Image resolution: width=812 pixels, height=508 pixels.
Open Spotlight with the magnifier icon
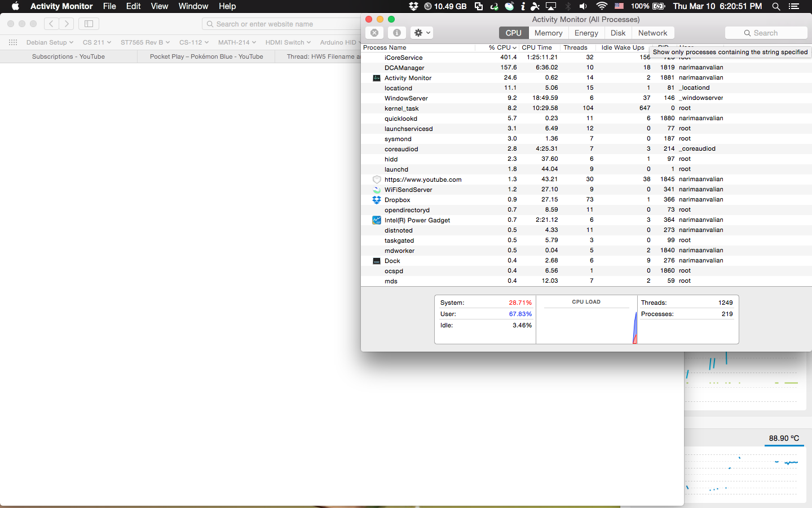click(776, 6)
